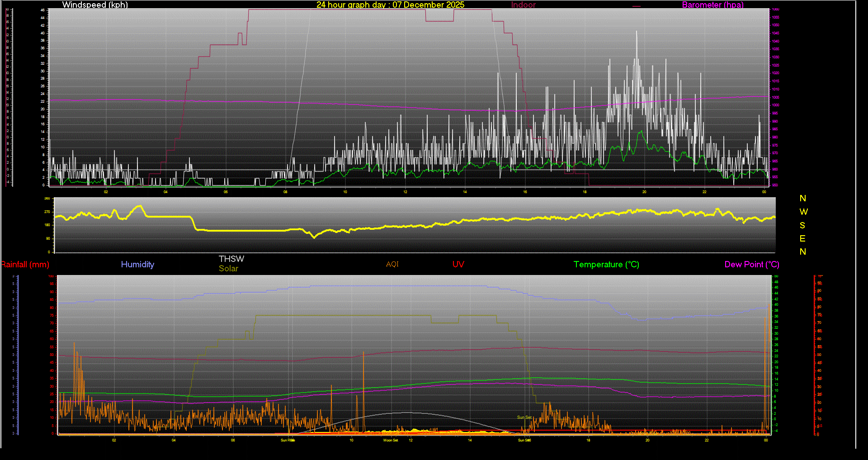Viewport: 868px width, 460px height.
Task: Select the E compass direction label
Action: click(802, 238)
